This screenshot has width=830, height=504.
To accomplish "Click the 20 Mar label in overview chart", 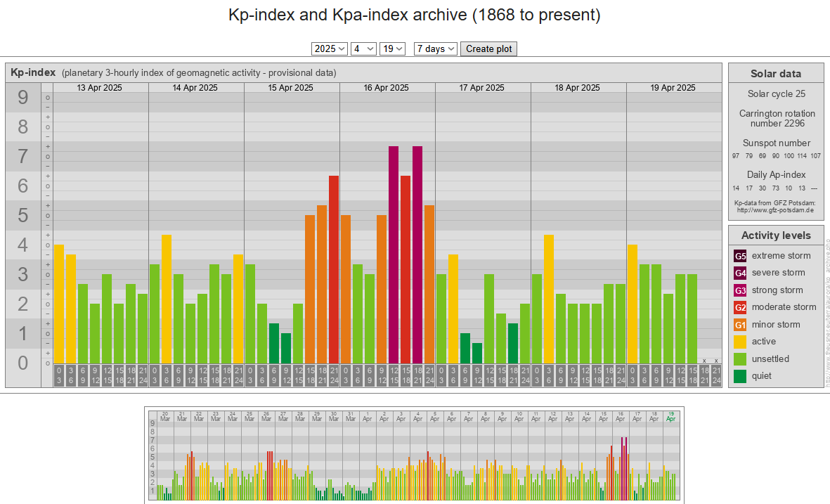I will 165,417.
